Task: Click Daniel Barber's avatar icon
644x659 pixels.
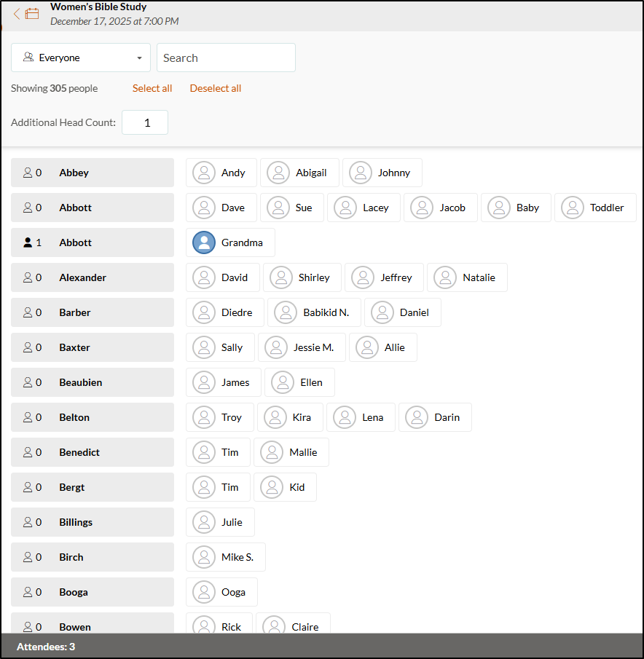Action: click(x=382, y=312)
